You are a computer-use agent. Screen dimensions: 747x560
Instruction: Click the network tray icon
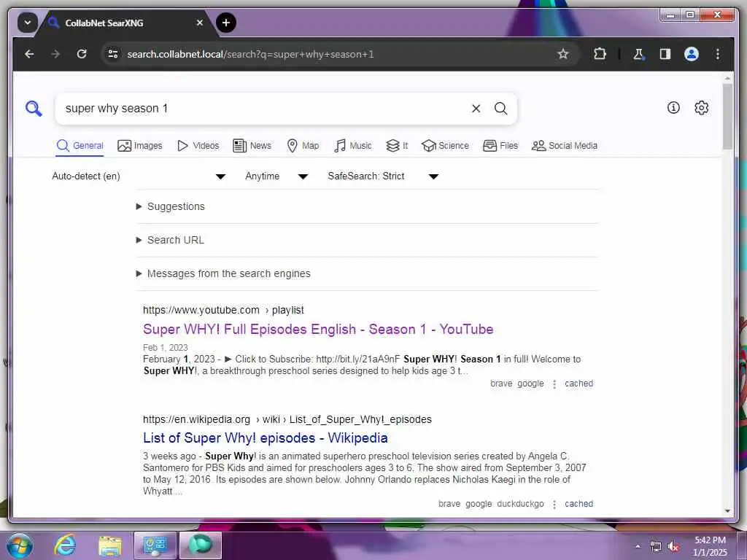pos(656,547)
